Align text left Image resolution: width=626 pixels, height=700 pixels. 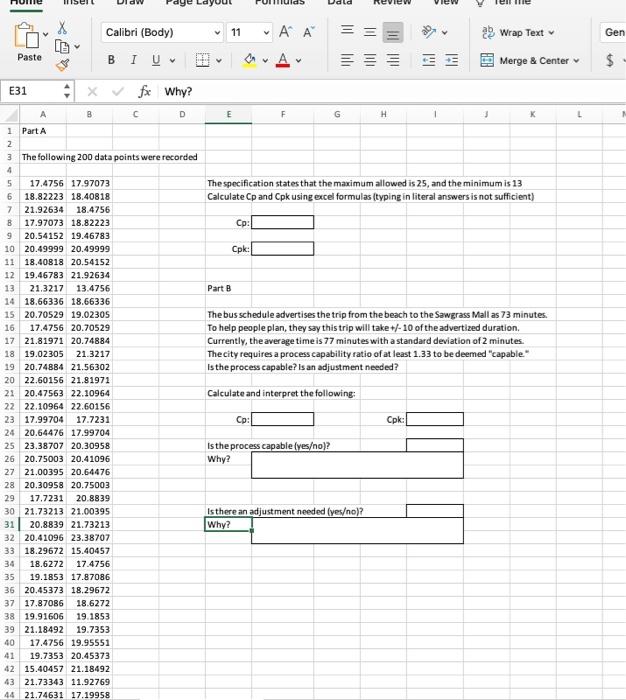click(347, 60)
